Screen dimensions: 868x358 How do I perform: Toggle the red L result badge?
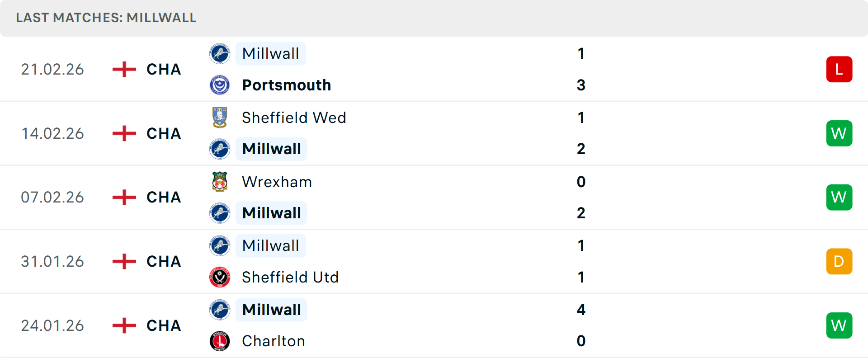(839, 69)
